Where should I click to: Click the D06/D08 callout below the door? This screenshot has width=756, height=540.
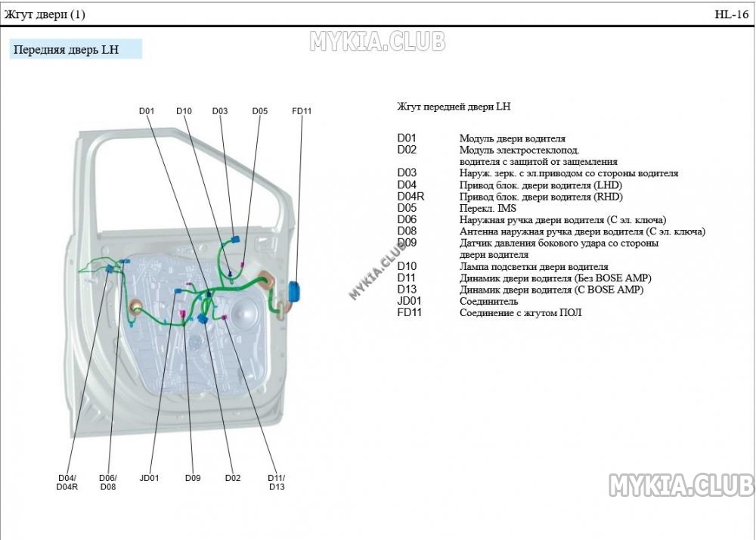click(108, 483)
